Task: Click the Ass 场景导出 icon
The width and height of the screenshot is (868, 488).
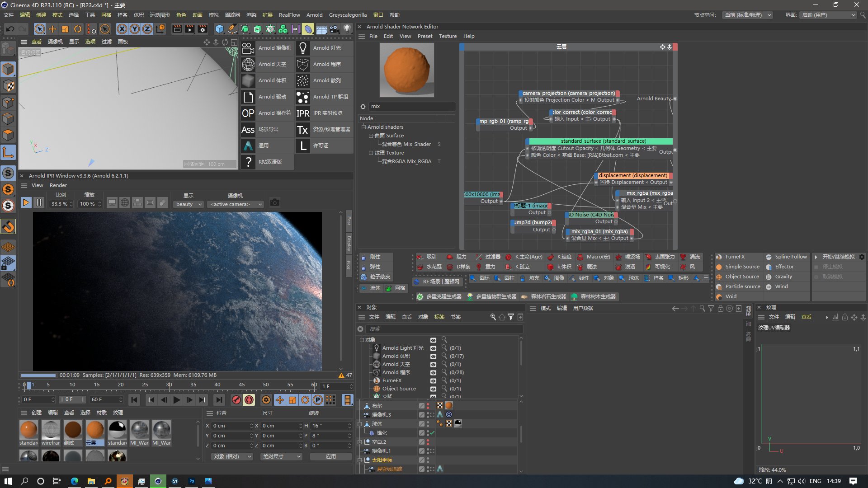Action: (x=248, y=129)
